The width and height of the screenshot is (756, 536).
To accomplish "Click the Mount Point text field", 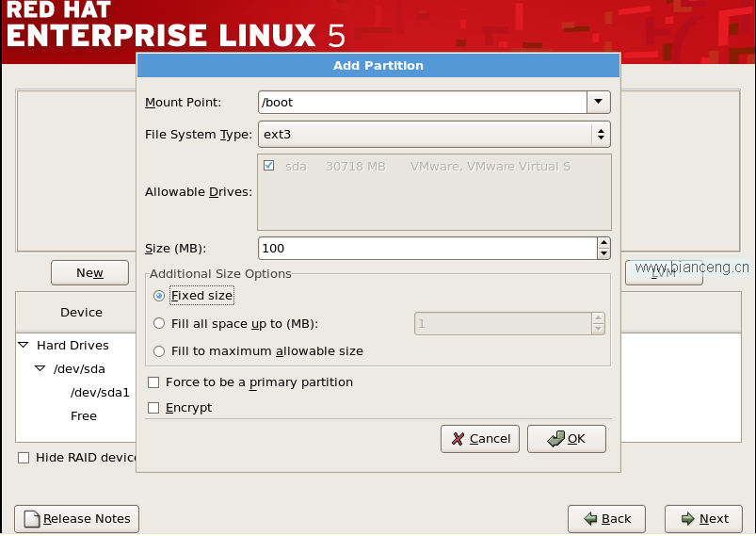I will (423, 103).
